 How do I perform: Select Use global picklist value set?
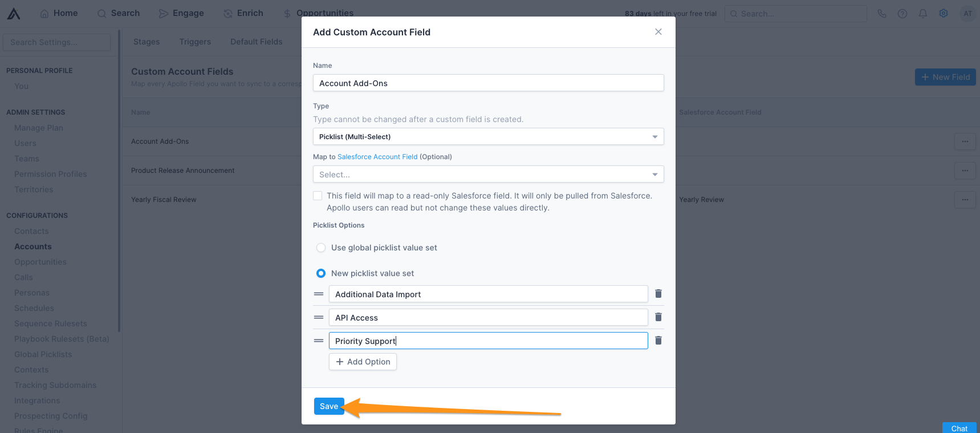coord(320,248)
